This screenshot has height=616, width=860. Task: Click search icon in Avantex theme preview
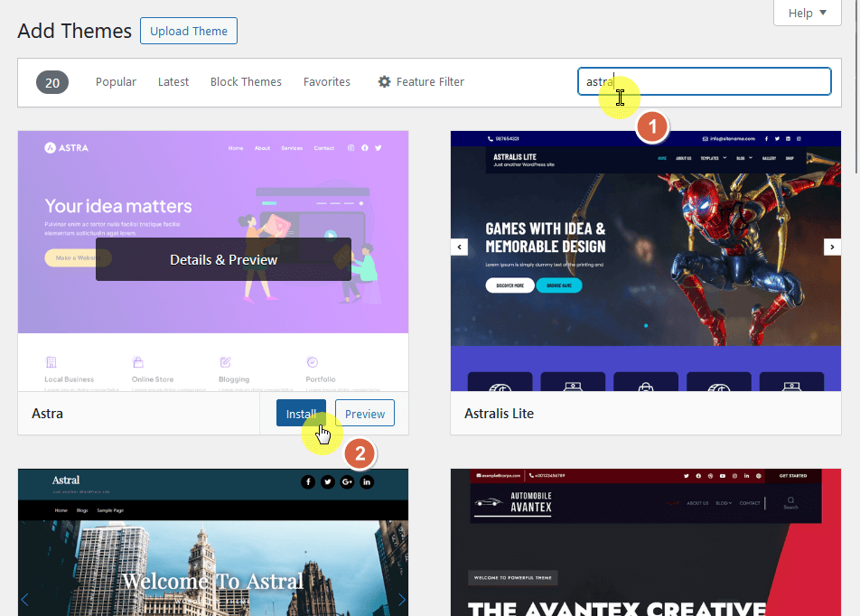(791, 502)
